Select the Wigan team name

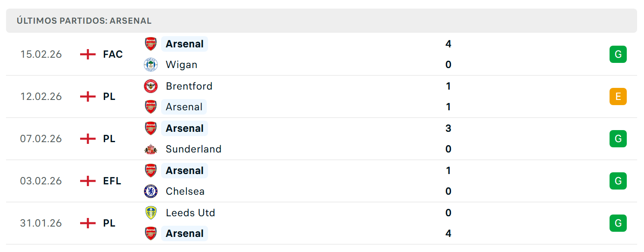(x=182, y=65)
